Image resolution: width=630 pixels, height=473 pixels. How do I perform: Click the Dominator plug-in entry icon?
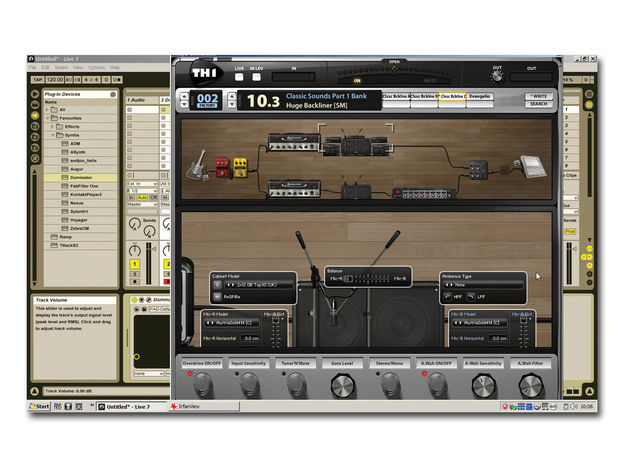click(x=65, y=177)
